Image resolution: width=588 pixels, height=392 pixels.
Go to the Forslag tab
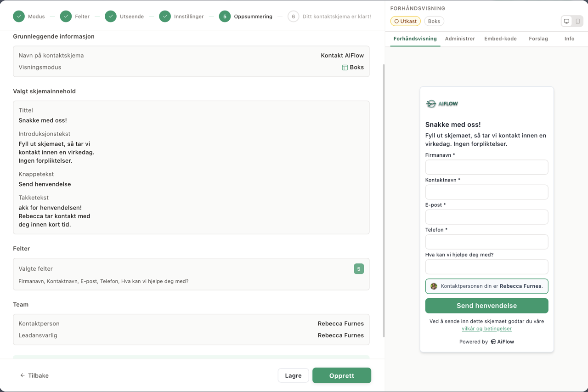(538, 39)
